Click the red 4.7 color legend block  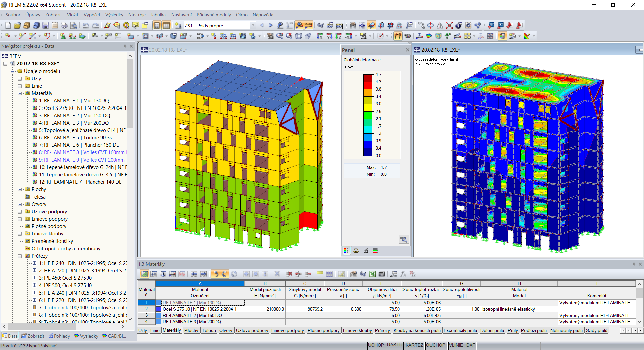[368, 78]
